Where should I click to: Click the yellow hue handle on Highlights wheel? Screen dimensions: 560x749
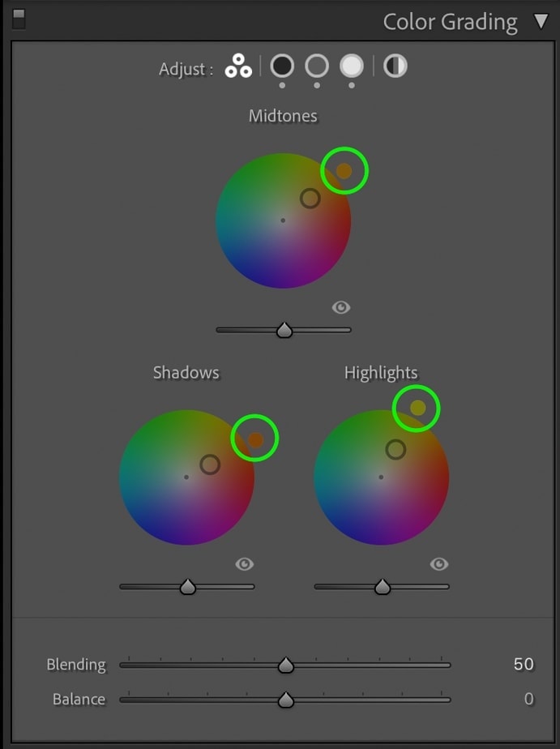(x=417, y=408)
